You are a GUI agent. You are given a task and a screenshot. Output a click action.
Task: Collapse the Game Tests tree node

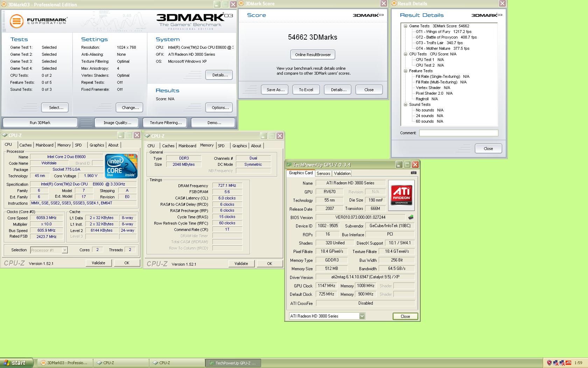point(405,26)
